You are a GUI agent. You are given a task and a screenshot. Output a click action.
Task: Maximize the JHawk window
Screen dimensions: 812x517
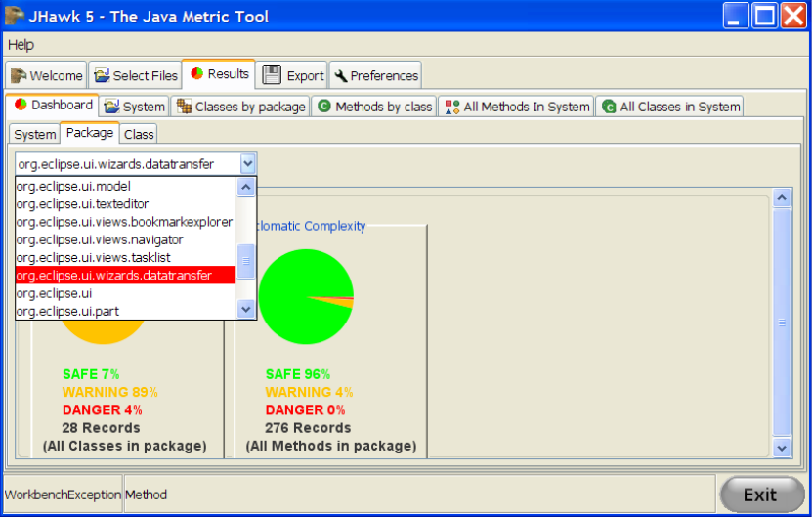[765, 16]
